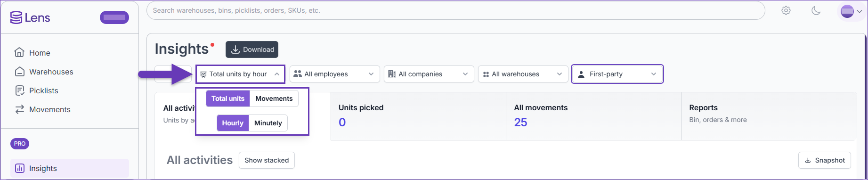Image resolution: width=868 pixels, height=180 pixels.
Task: Select the Hourly interval option
Action: point(233,123)
